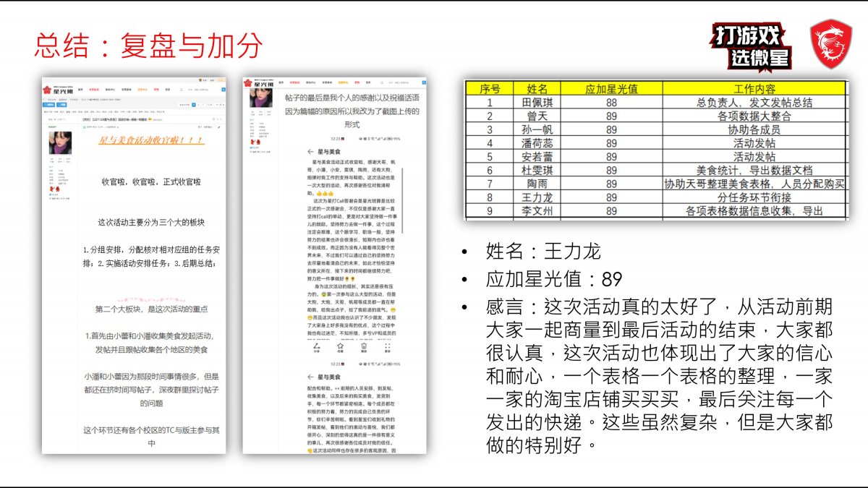Tap upper back arrow beside 星与美食
Viewport: 868px width, 488px height.
point(309,152)
